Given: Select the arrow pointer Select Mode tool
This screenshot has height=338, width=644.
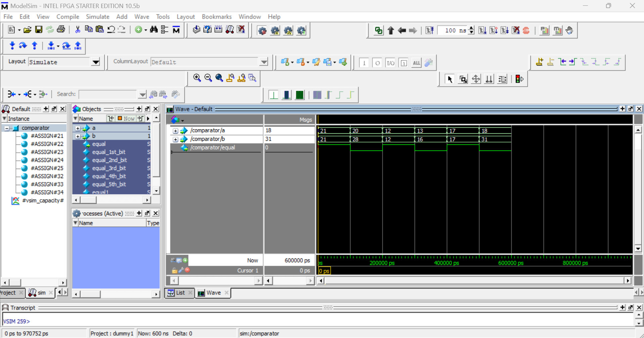Looking at the screenshot, I should pos(450,79).
